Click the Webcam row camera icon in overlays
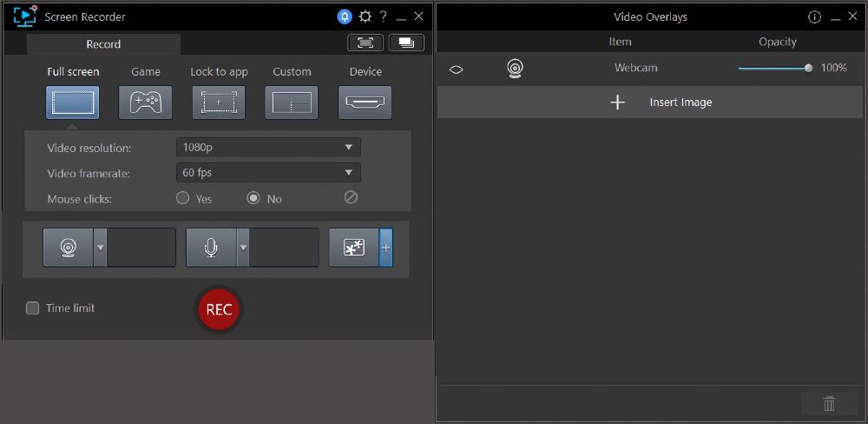Image resolution: width=868 pixels, height=424 pixels. [x=515, y=68]
